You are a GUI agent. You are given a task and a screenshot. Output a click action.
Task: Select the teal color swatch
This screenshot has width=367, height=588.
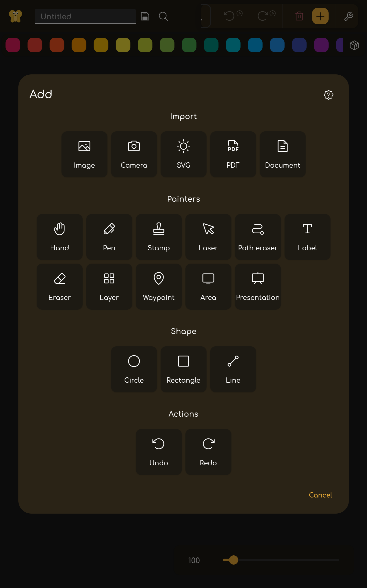pos(211,45)
